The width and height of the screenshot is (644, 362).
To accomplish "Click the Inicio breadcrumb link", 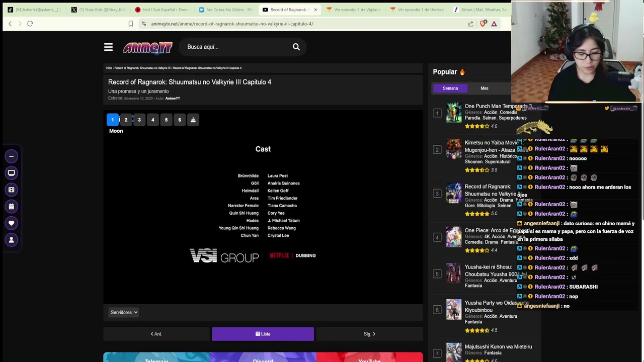I will point(109,68).
